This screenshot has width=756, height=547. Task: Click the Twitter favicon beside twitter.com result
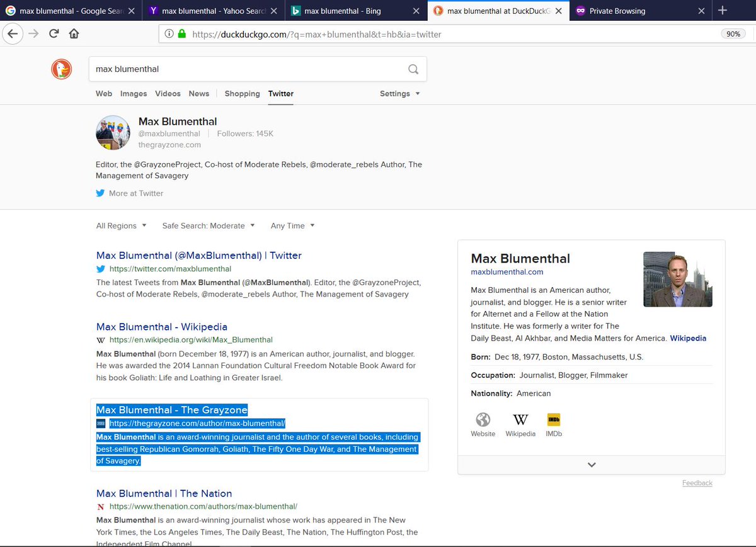pos(101,269)
